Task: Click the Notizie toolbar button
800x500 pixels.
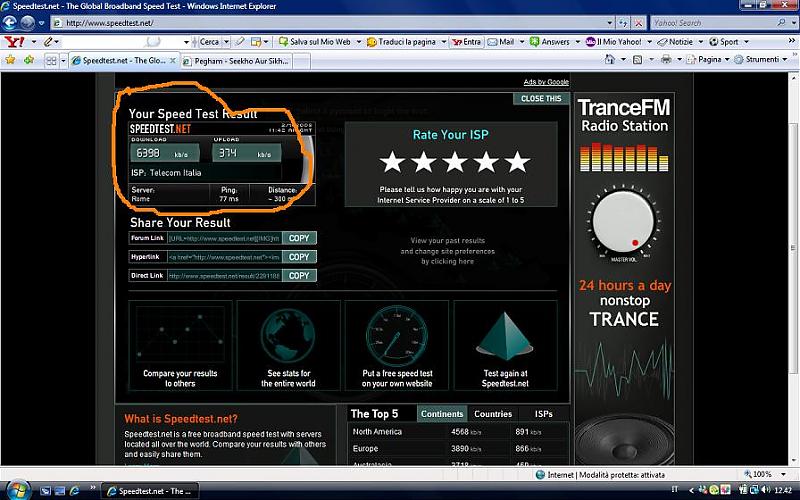Action: click(674, 42)
